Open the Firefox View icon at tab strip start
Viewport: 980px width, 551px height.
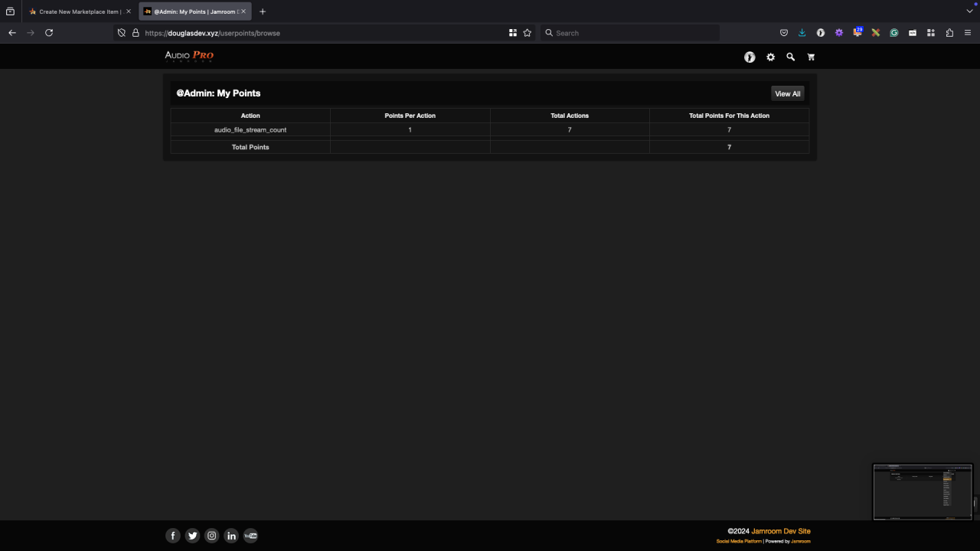coord(10,11)
